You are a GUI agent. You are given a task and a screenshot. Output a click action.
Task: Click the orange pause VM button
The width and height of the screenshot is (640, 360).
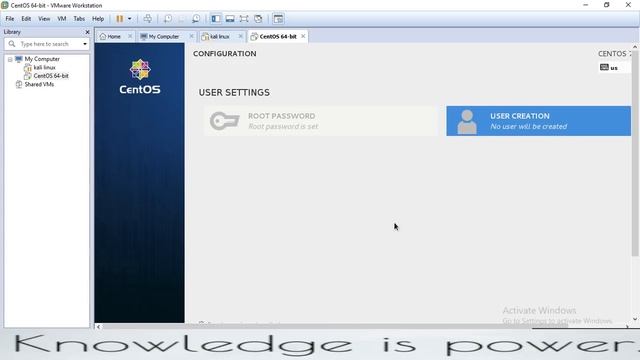120,19
